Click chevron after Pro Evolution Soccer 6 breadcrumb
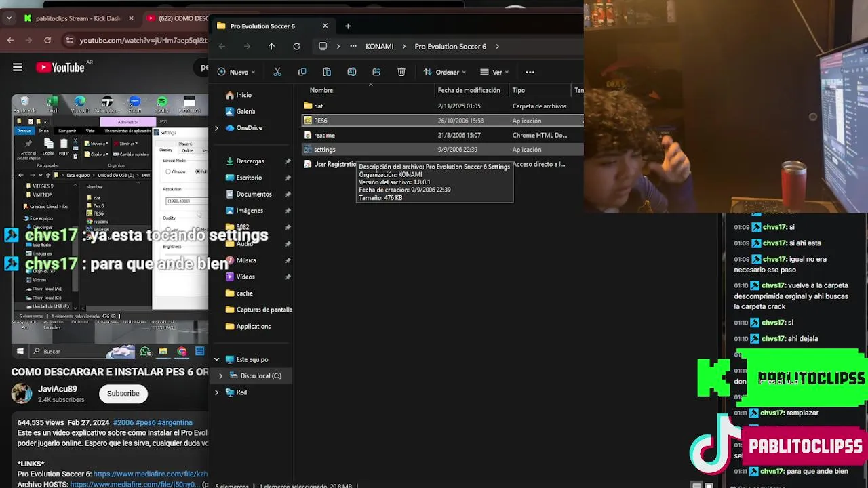The height and width of the screenshot is (488, 868). (497, 46)
